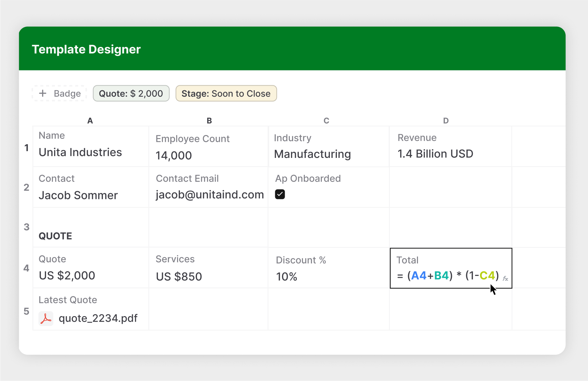
Task: Select row number 5
Action: (27, 311)
